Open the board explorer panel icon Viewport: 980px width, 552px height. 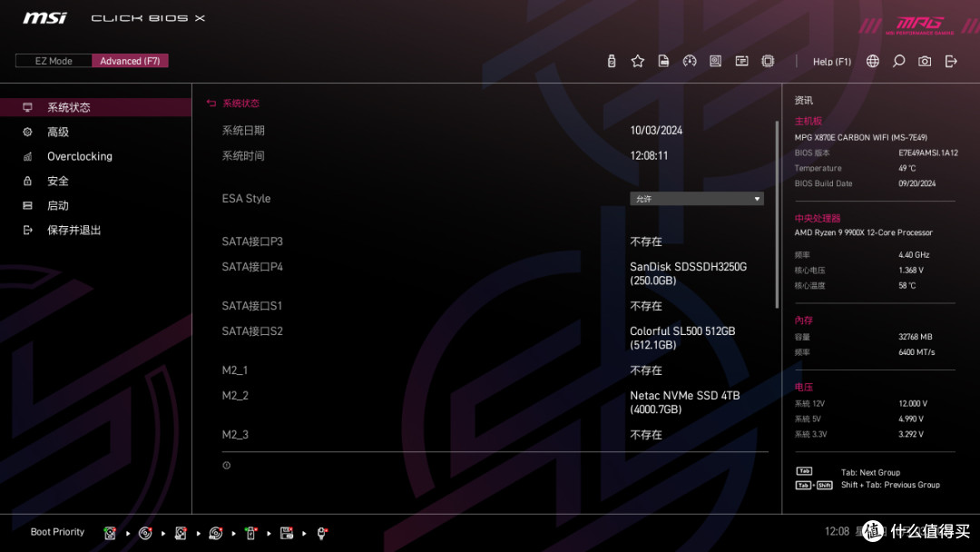click(x=742, y=61)
